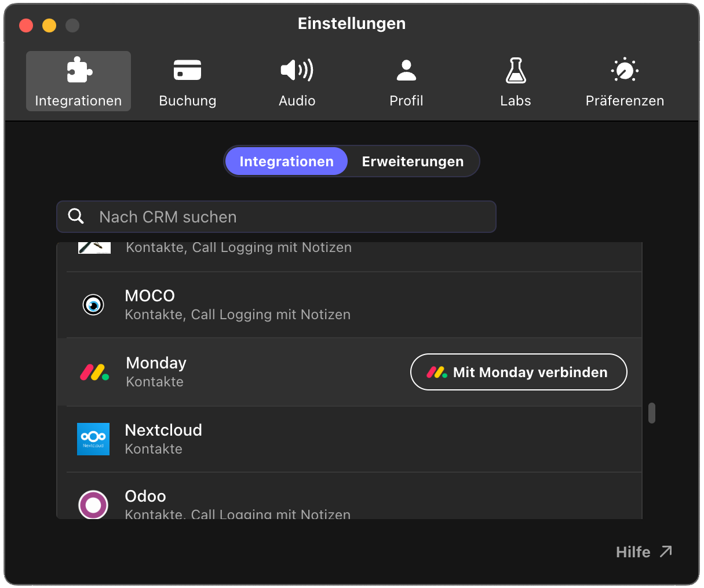Screen dimensions: 704x588
Task: Open the Labs flask section
Action: point(515,81)
